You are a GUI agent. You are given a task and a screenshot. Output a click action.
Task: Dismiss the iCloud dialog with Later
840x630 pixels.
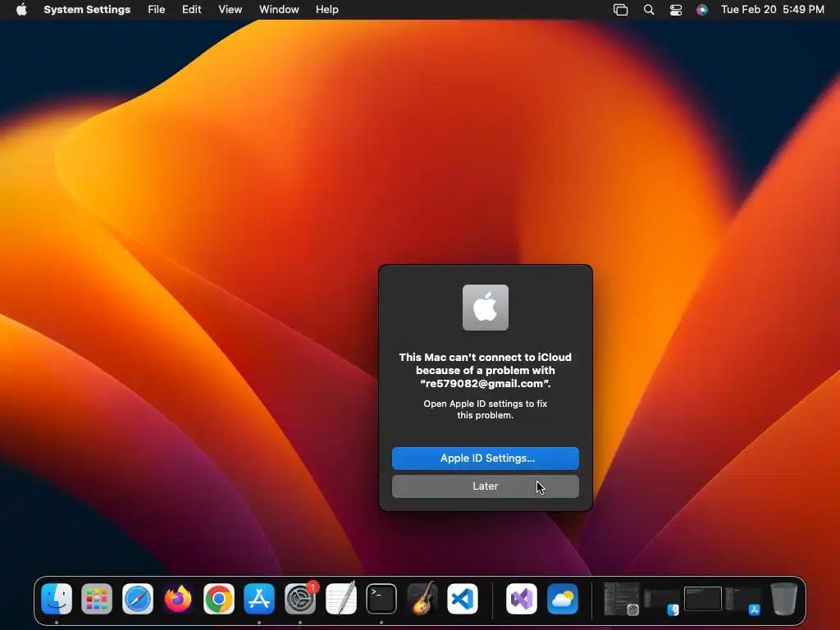tap(486, 486)
